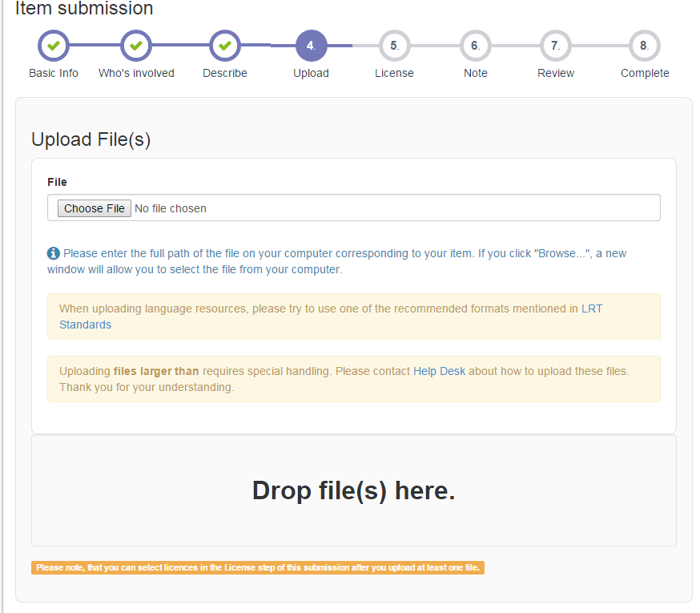Open the LRT Standards link
Viewport: 700px width, 613px height.
85,325
